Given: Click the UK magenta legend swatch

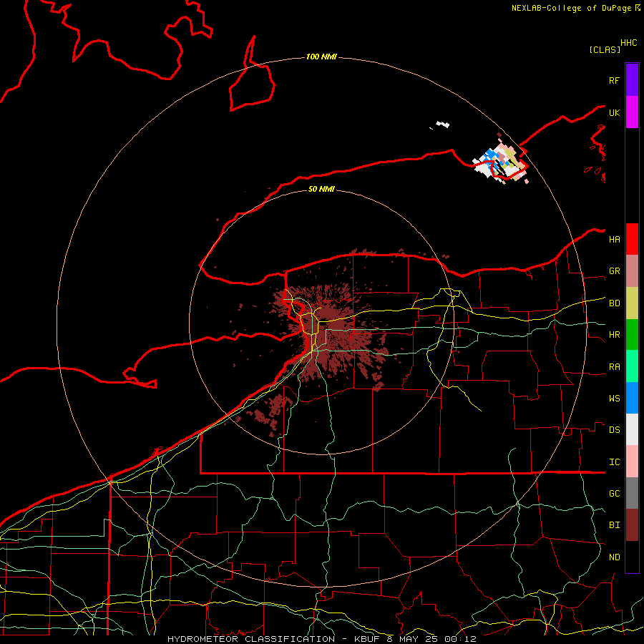Looking at the screenshot, I should pyautogui.click(x=632, y=112).
